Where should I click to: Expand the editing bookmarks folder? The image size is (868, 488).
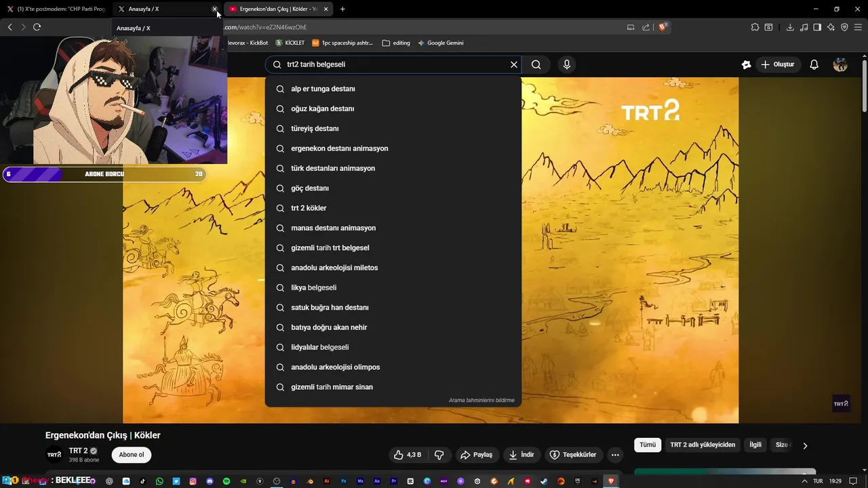[396, 43]
